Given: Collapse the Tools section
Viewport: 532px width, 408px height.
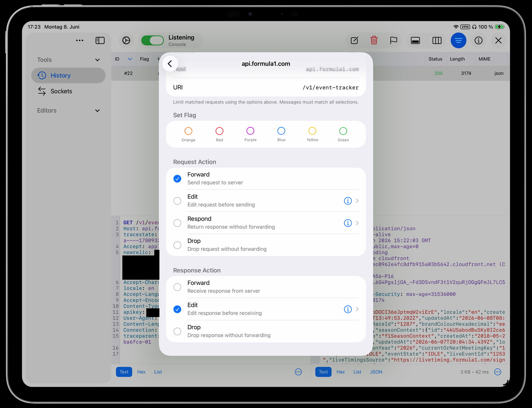Looking at the screenshot, I should pyautogui.click(x=97, y=60).
